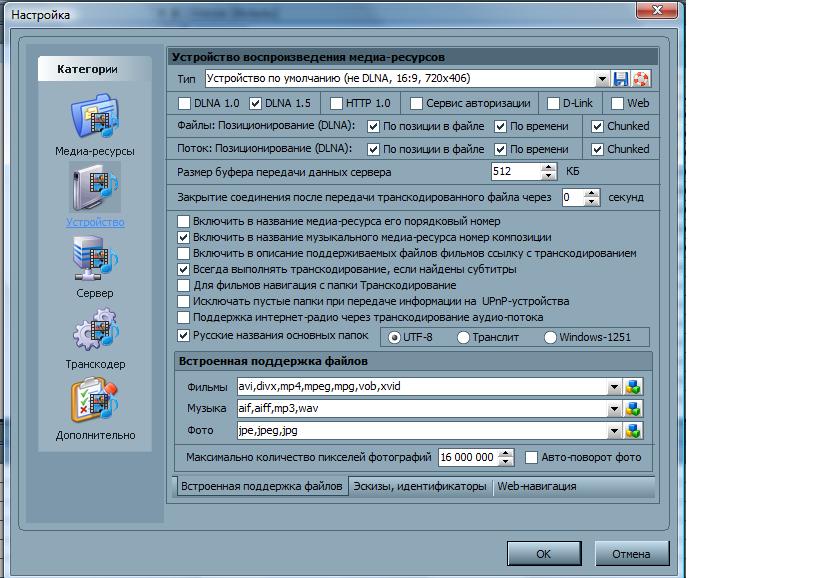The image size is (840, 578).
Task: Toggle the Авто-поворот фото checkbox
Action: [532, 457]
